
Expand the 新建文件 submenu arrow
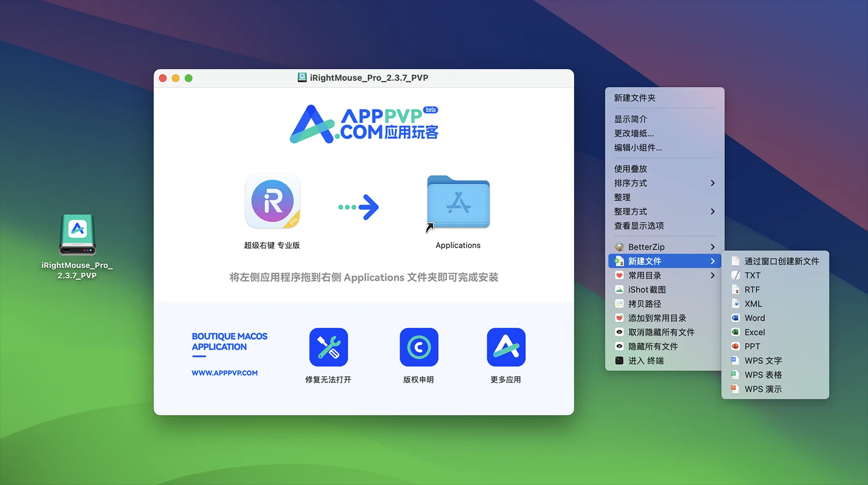click(x=713, y=261)
